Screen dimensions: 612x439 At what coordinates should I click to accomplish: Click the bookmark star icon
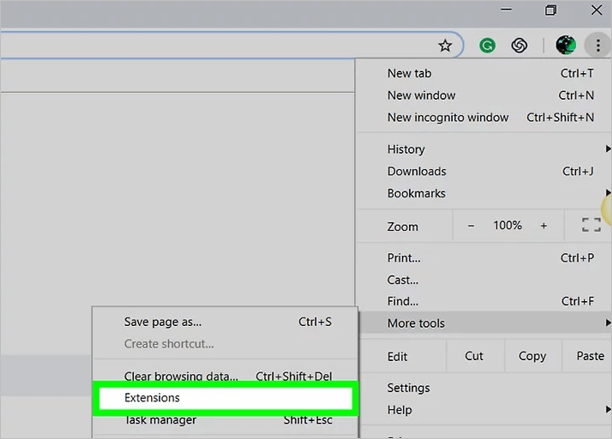445,45
